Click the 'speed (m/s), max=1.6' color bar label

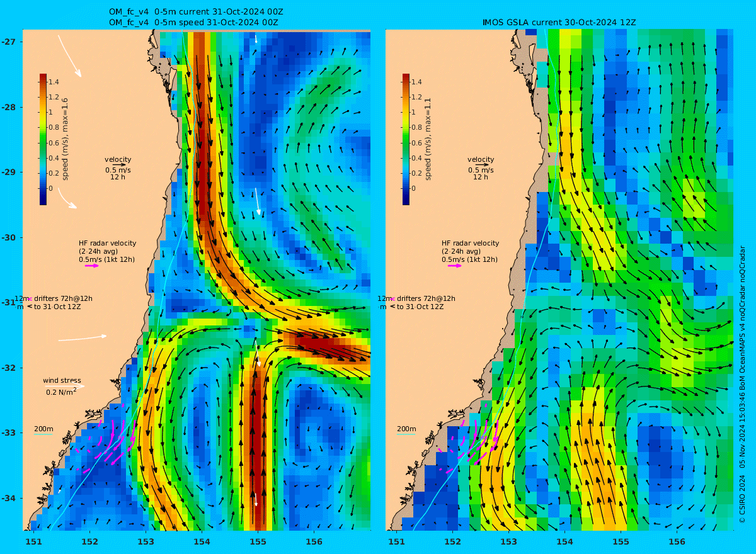tap(65, 138)
